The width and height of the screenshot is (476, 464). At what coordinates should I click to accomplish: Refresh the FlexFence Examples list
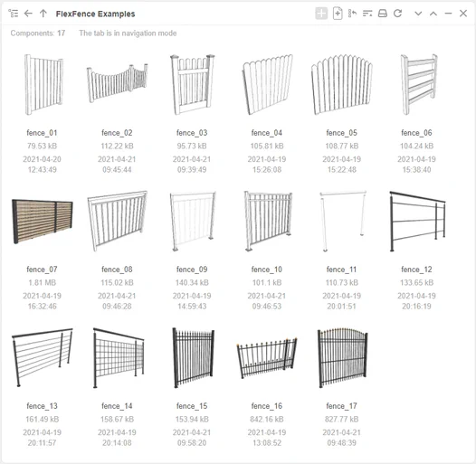coord(397,14)
